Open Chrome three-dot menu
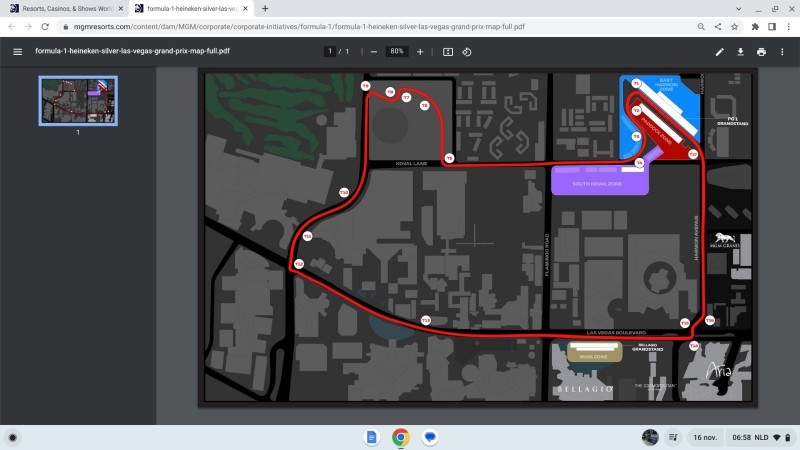 coord(789,26)
